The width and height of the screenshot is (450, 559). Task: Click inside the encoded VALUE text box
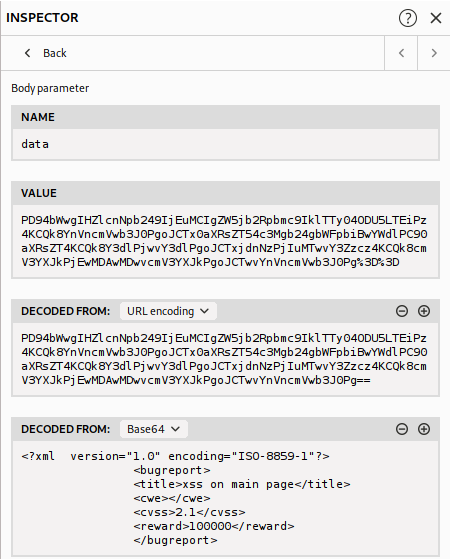tap(225, 241)
